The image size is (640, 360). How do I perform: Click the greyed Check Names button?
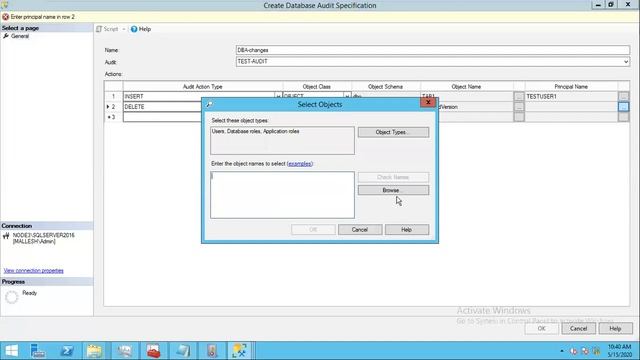[x=393, y=177]
